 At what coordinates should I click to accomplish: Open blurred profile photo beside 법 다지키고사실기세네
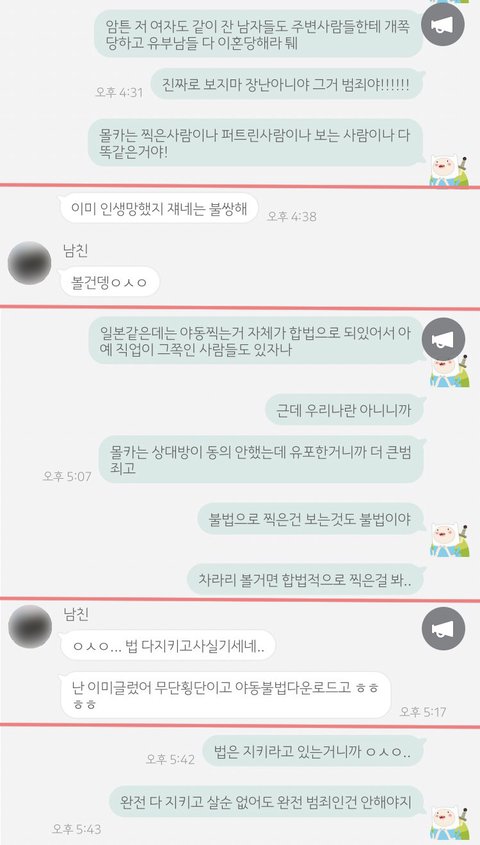[30, 626]
